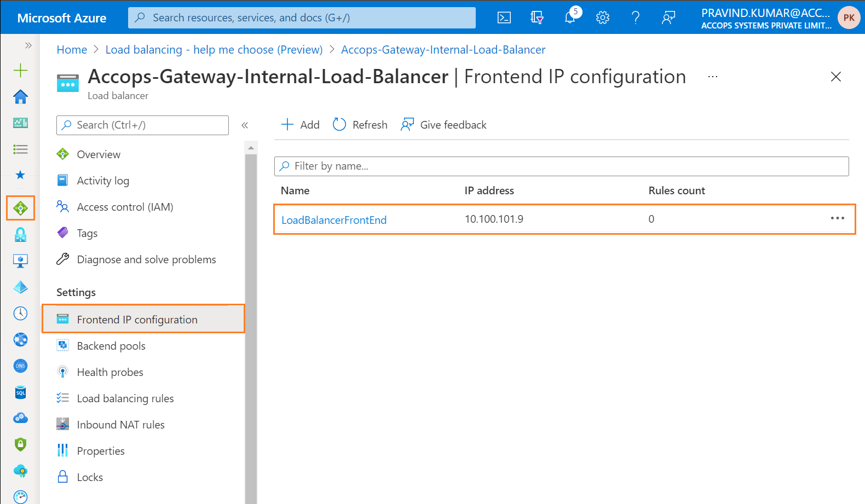Sort by the Rules count column header
The image size is (865, 504).
677,190
